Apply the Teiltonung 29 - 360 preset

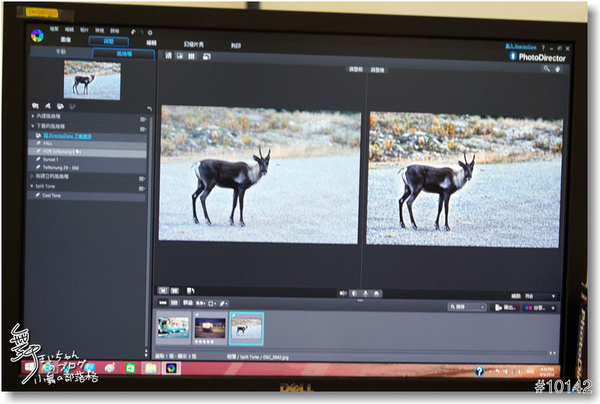click(88, 168)
